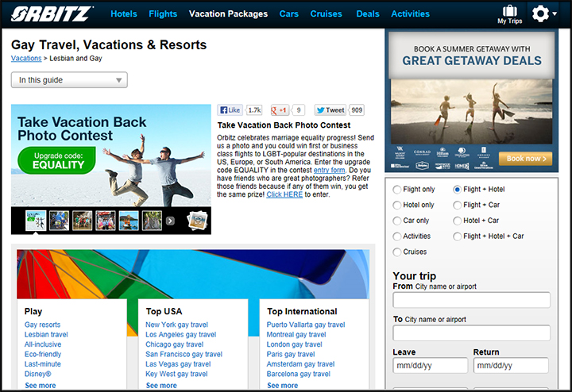Click the Orbitz logo
The width and height of the screenshot is (572, 392).
point(52,14)
